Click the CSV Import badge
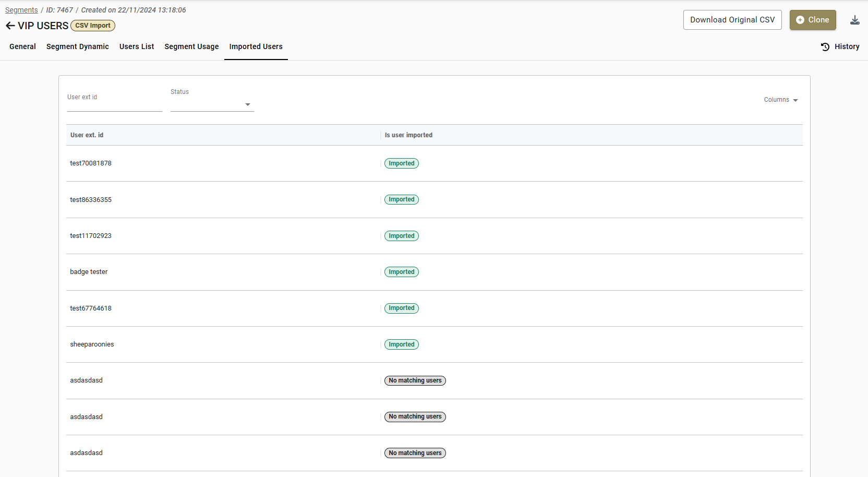 [93, 26]
